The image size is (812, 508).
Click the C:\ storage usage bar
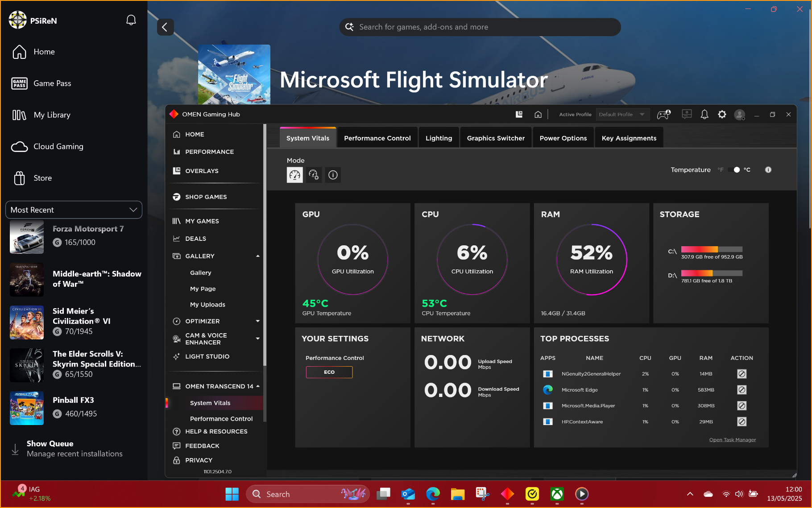[x=712, y=249]
